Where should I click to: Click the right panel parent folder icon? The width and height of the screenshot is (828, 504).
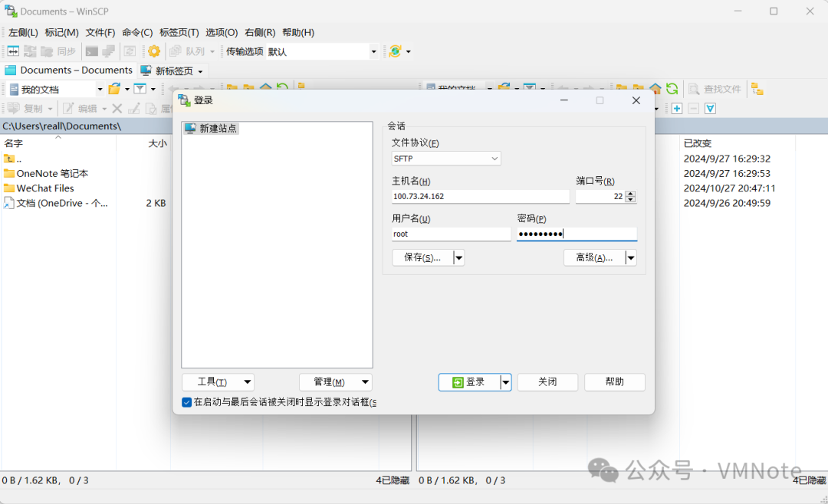coord(622,88)
